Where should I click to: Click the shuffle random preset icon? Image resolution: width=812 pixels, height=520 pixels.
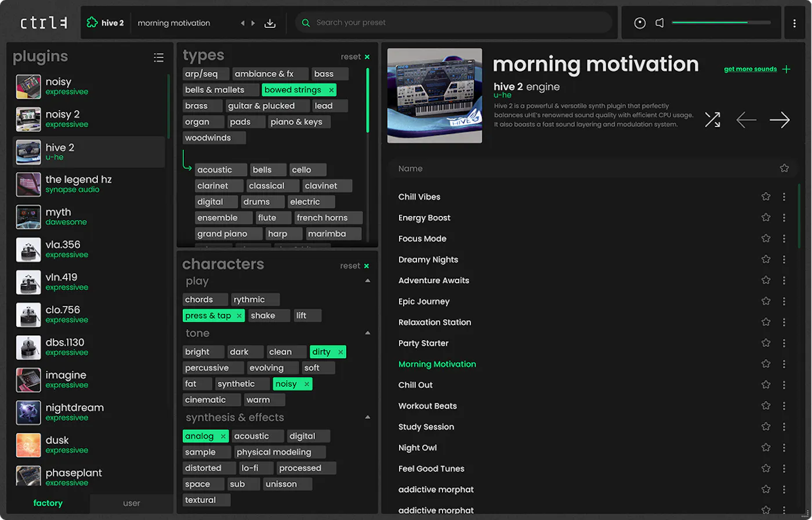(x=712, y=120)
